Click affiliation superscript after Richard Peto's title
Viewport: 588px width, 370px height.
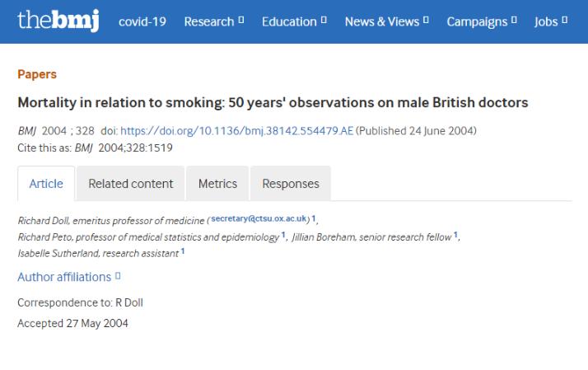pyautogui.click(x=283, y=236)
